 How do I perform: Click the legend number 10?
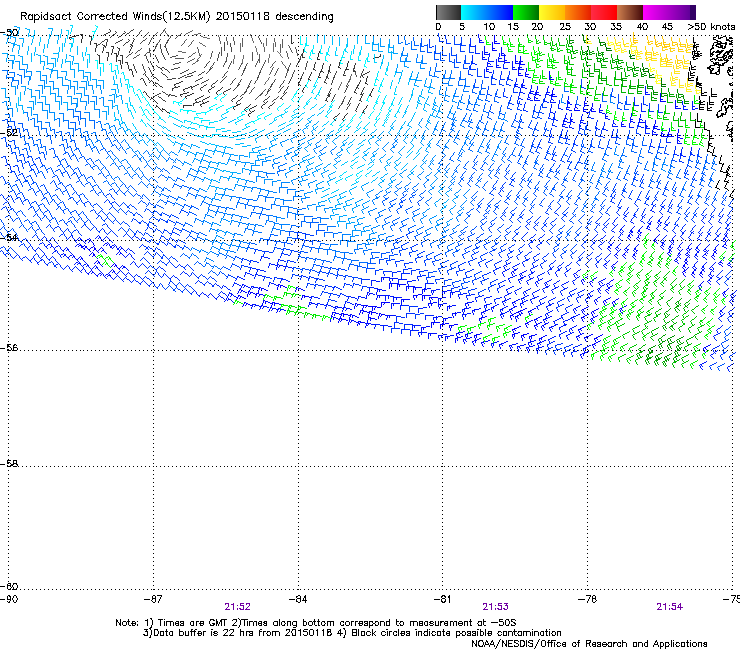click(489, 27)
